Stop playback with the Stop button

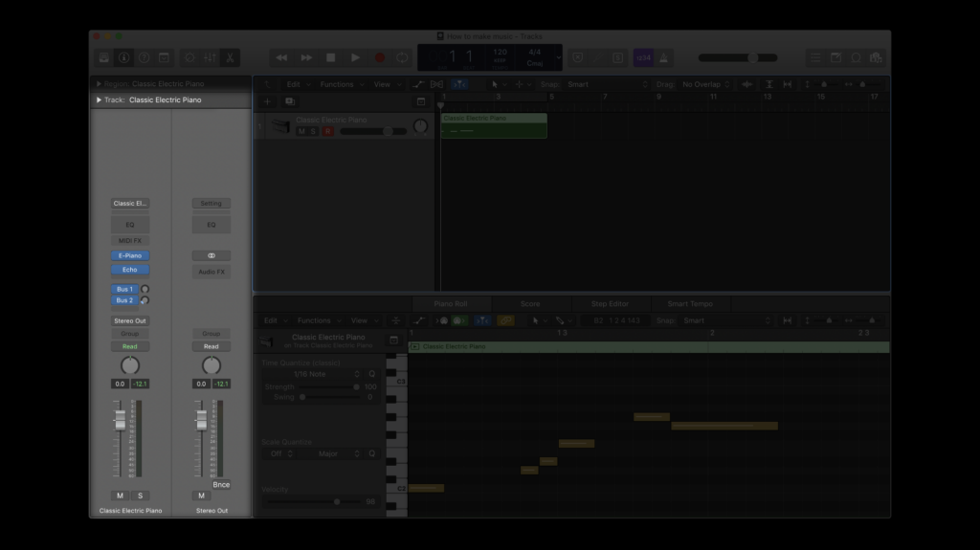click(x=330, y=57)
